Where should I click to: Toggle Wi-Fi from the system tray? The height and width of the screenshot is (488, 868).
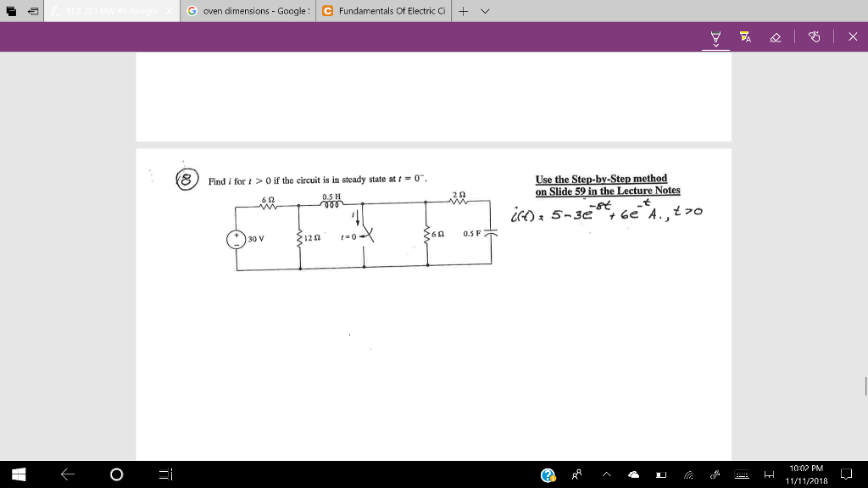(688, 475)
